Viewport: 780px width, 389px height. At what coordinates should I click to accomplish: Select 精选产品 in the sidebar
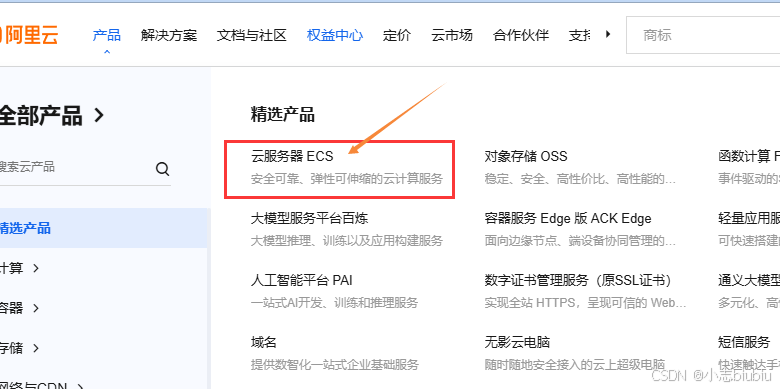tap(103, 228)
